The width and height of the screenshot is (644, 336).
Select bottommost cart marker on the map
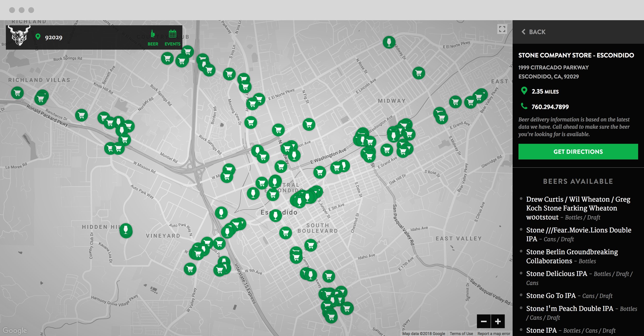tap(331, 316)
